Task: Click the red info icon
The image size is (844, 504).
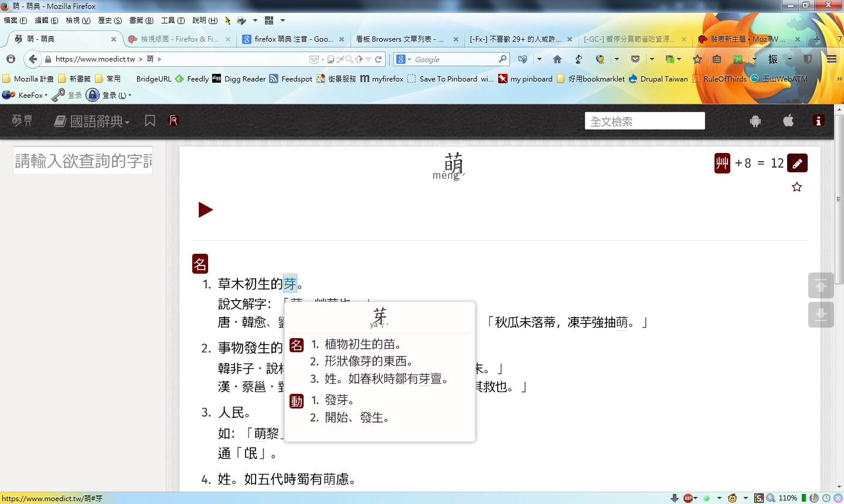Action: click(x=818, y=121)
